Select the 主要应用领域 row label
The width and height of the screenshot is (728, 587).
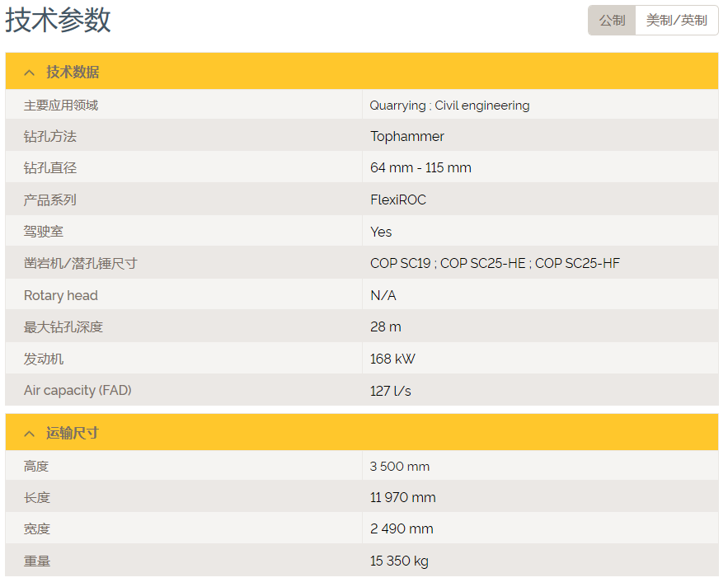pyautogui.click(x=61, y=106)
